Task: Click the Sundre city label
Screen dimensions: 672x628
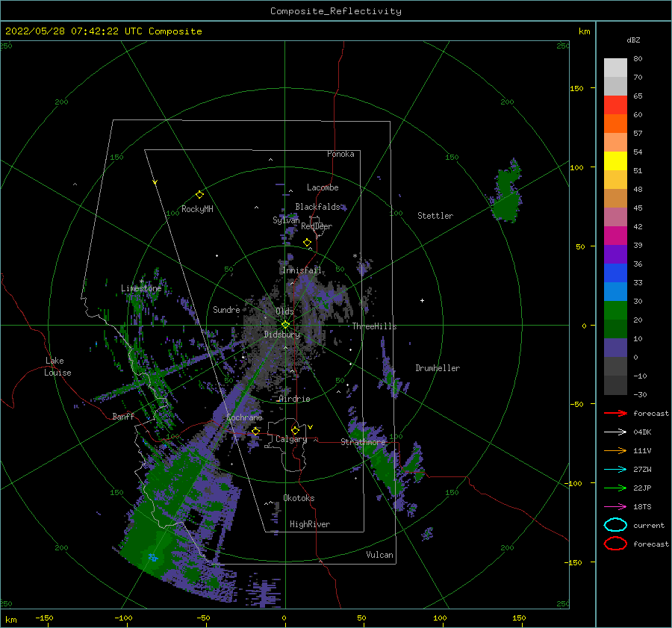Action: click(226, 309)
